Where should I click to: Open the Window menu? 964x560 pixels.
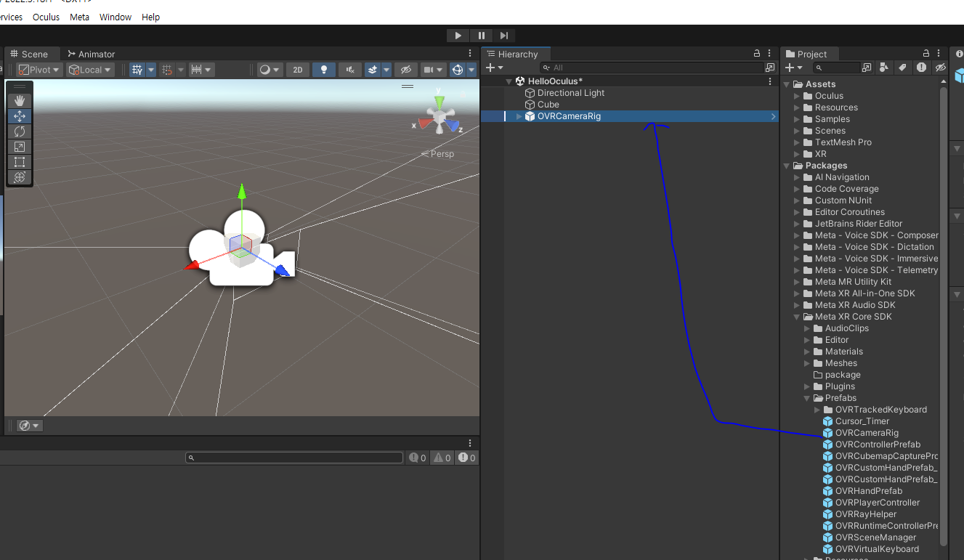116,17
